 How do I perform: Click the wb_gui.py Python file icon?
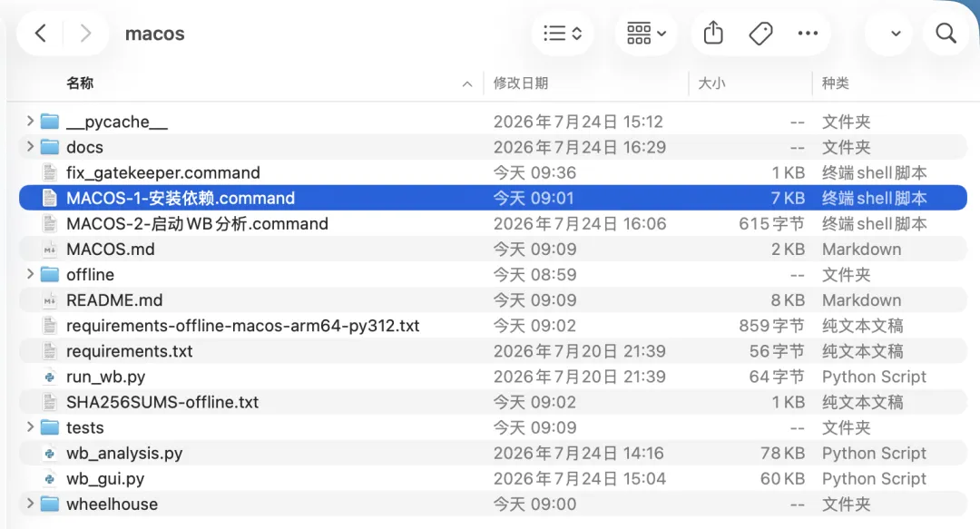(x=49, y=478)
